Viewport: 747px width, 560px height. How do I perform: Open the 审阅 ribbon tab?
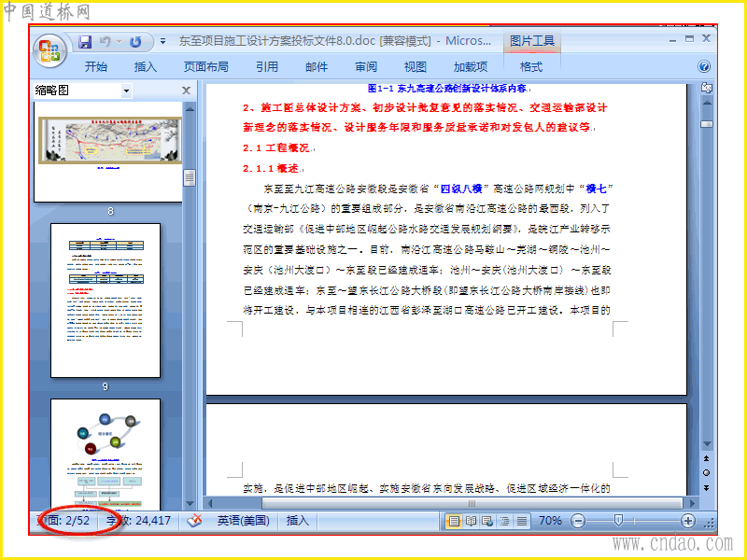click(x=366, y=66)
